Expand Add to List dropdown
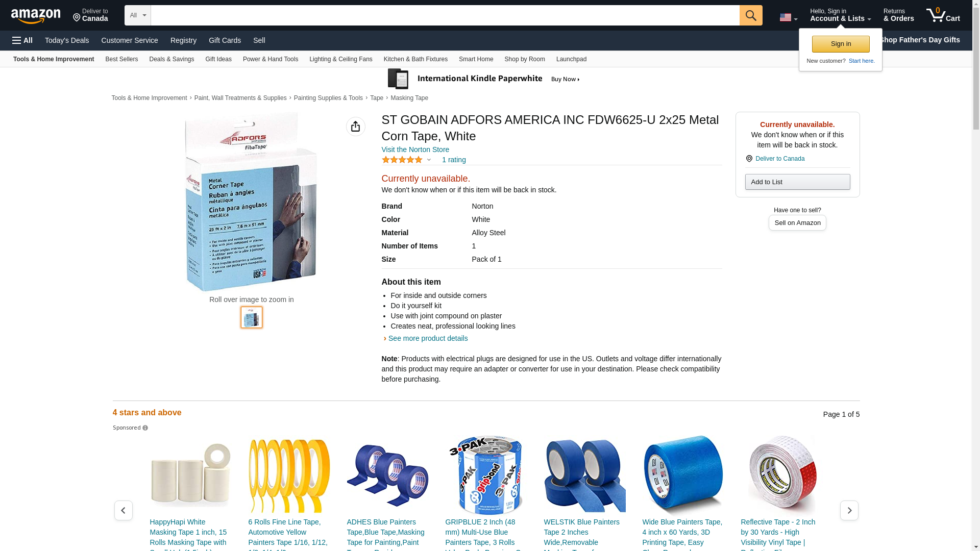The height and width of the screenshot is (551, 980). coord(797,182)
